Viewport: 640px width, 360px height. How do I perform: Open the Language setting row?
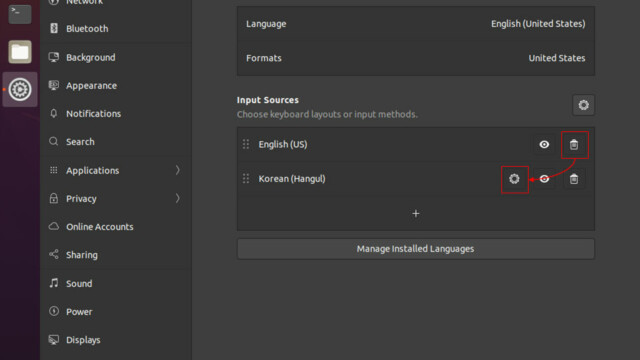click(416, 24)
